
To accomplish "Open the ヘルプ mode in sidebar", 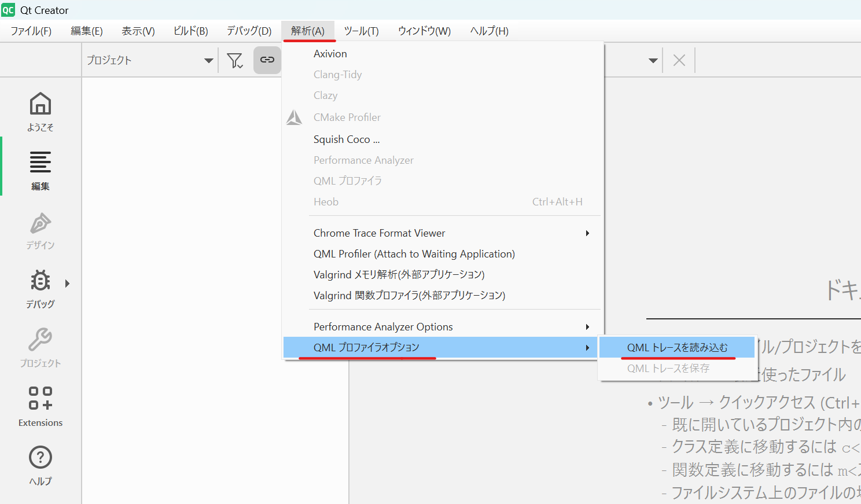I will pyautogui.click(x=41, y=466).
